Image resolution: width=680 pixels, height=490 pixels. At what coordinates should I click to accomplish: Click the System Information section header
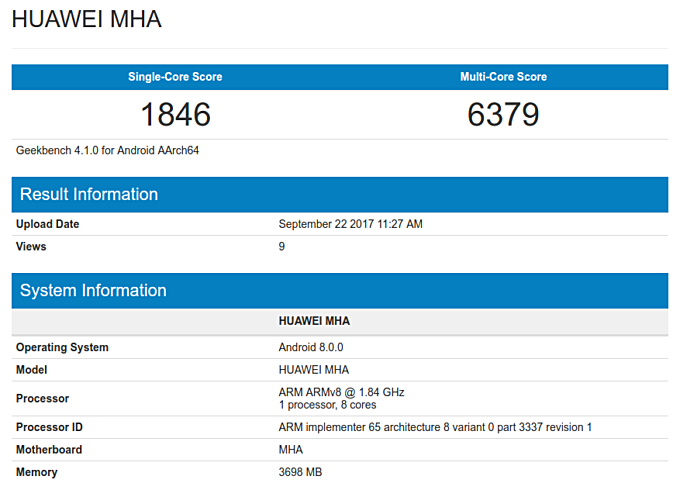pyautogui.click(x=93, y=291)
